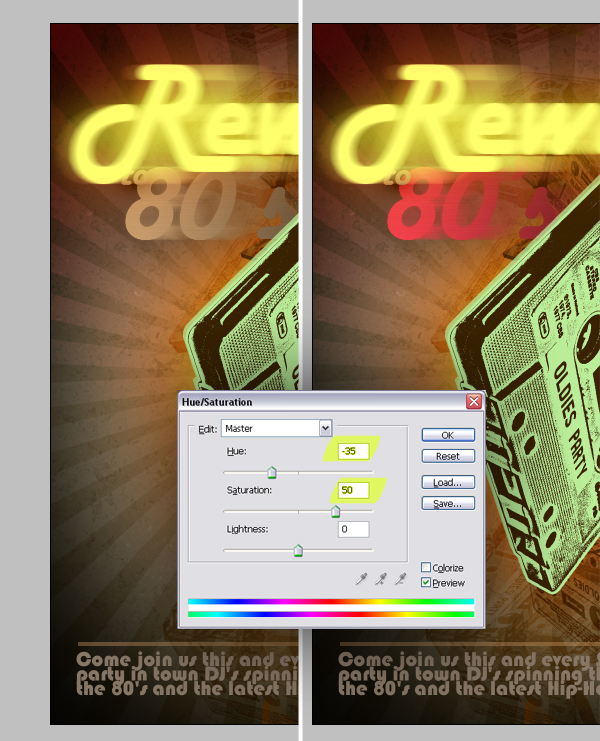Image resolution: width=600 pixels, height=741 pixels.
Task: Close the Hue/Saturation dialog
Action: tap(473, 402)
